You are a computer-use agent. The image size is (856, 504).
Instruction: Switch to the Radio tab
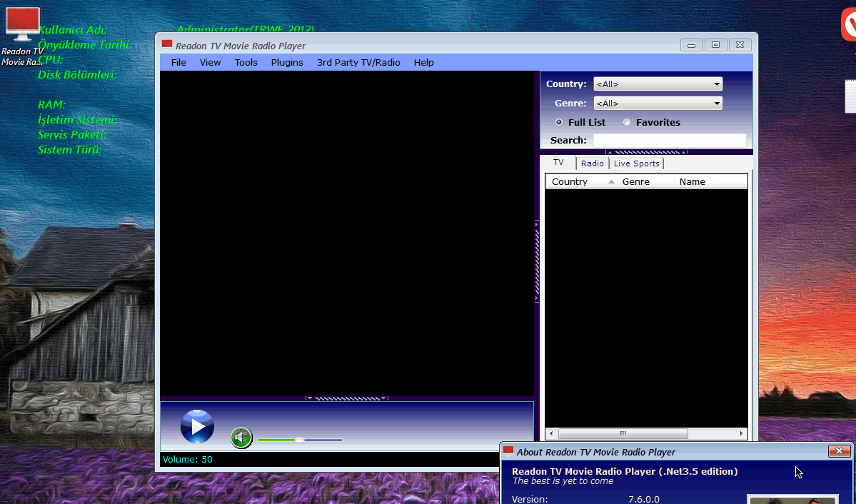(x=593, y=163)
